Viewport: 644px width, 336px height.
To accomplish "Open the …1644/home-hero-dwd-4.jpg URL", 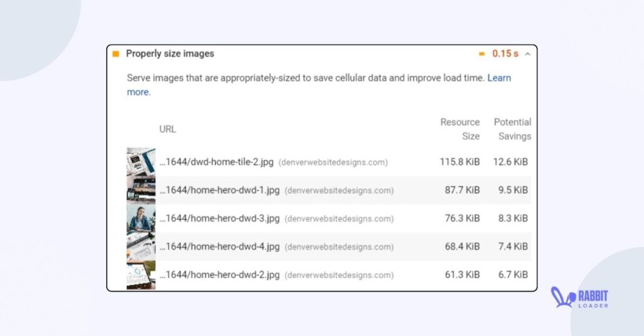I will [219, 247].
